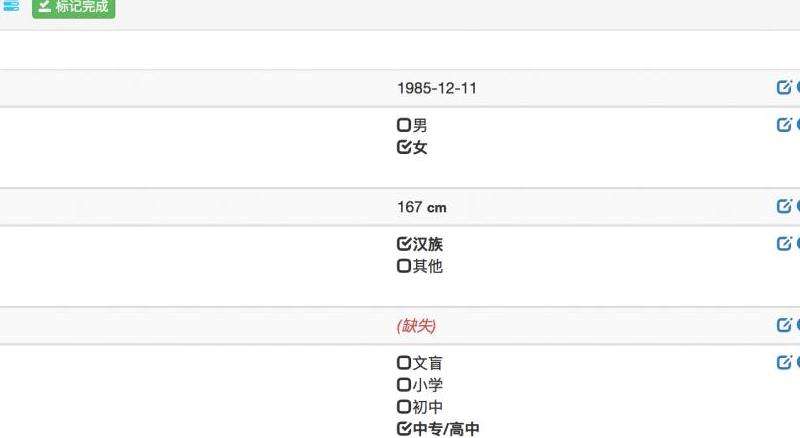The width and height of the screenshot is (800, 438).
Task: Edit the 1985-12-11 birthdate row
Action: [784, 87]
